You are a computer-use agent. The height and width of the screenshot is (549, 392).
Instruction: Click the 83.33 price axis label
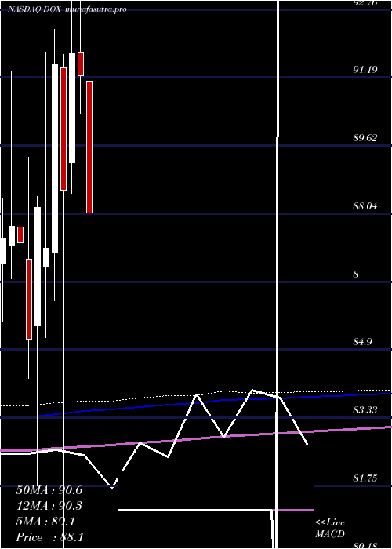coord(365,410)
